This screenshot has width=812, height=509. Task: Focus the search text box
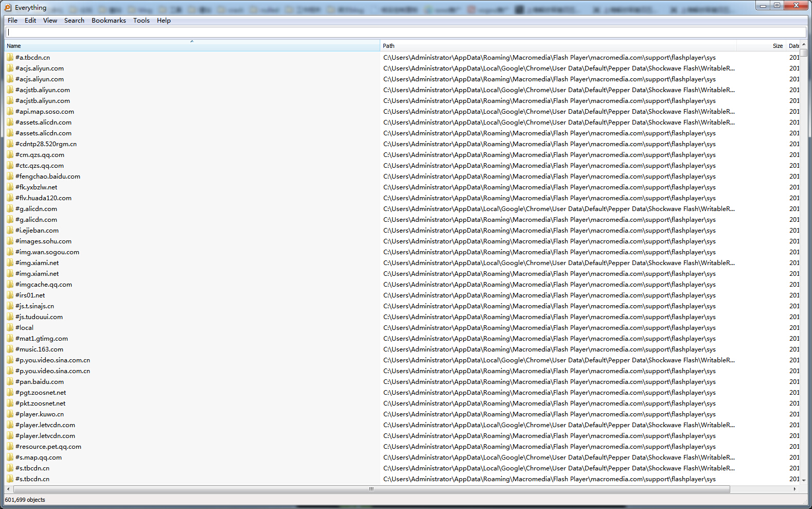pyautogui.click(x=405, y=32)
